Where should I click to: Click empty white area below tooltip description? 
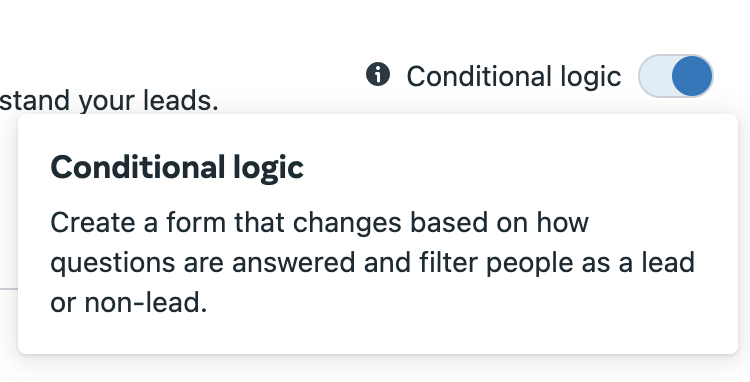tap(378, 336)
